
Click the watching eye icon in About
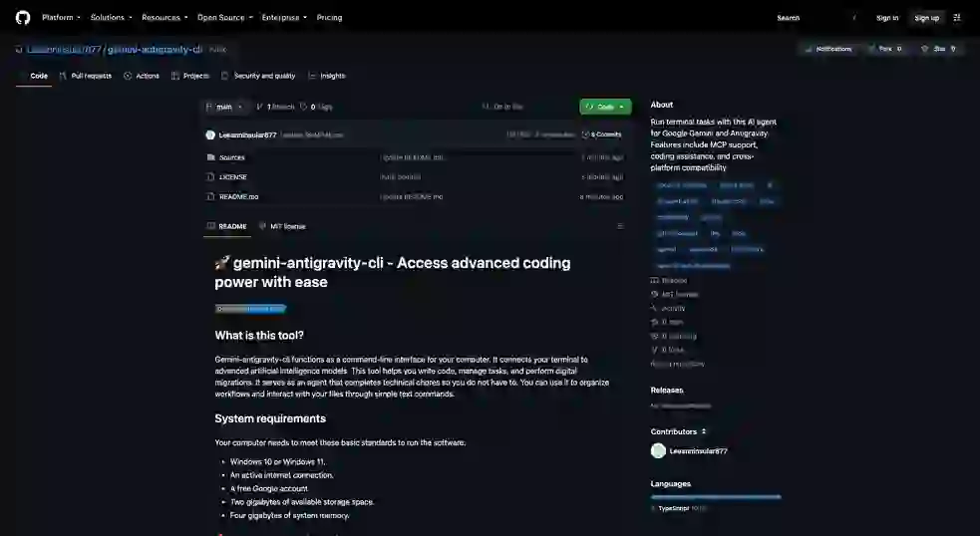[654, 336]
